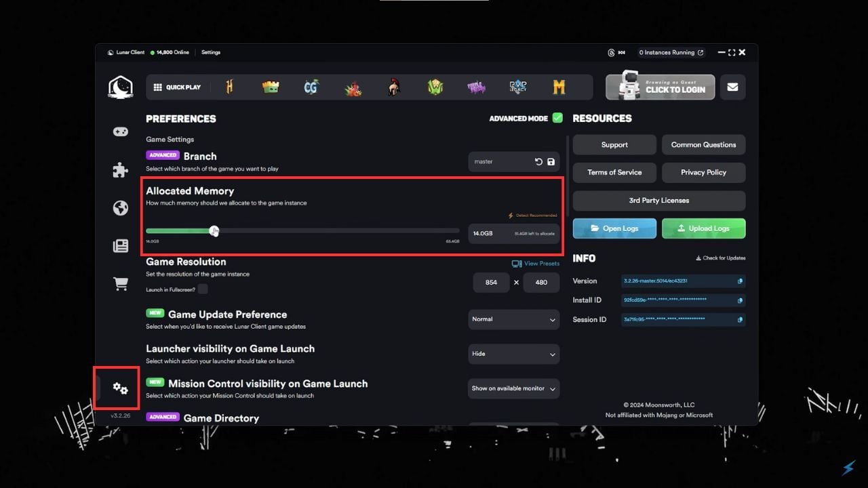Image resolution: width=868 pixels, height=488 pixels.
Task: Open the gamepad home icon in sidebar
Action: [x=121, y=131]
